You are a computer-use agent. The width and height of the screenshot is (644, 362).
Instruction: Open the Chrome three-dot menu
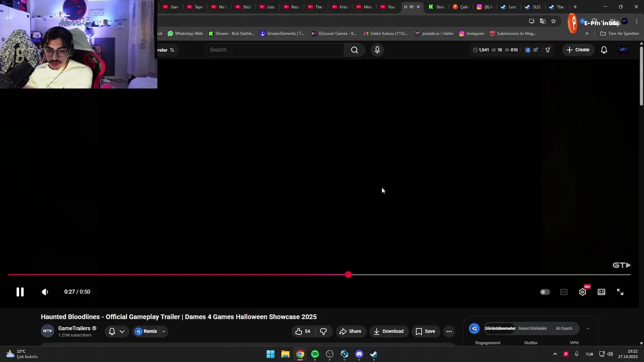(636, 21)
